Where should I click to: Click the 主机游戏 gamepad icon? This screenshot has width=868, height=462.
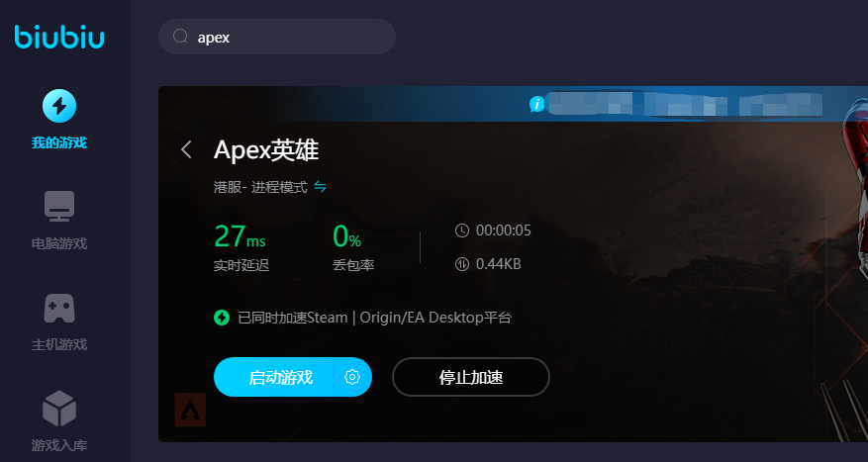click(58, 309)
